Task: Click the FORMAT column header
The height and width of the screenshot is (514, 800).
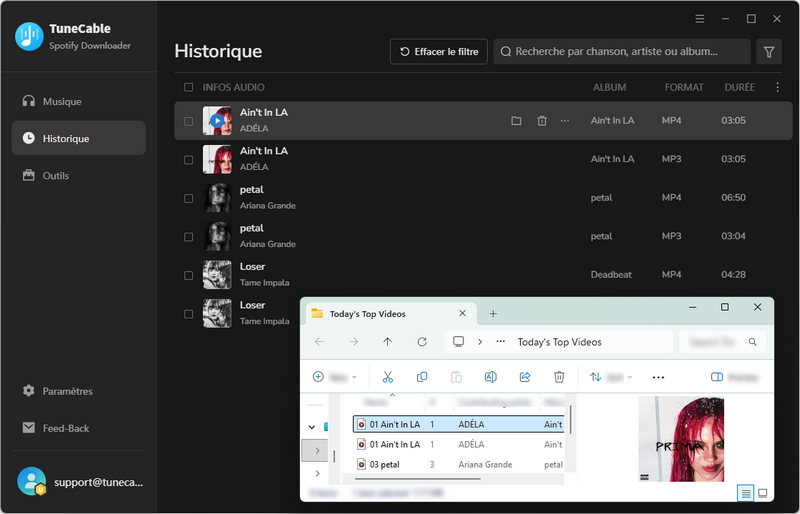Action: (x=684, y=87)
